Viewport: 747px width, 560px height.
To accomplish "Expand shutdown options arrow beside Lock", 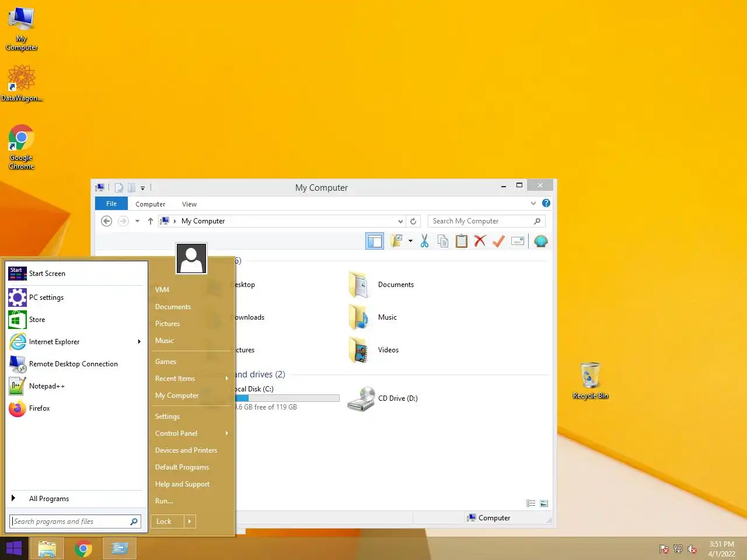I will [190, 521].
